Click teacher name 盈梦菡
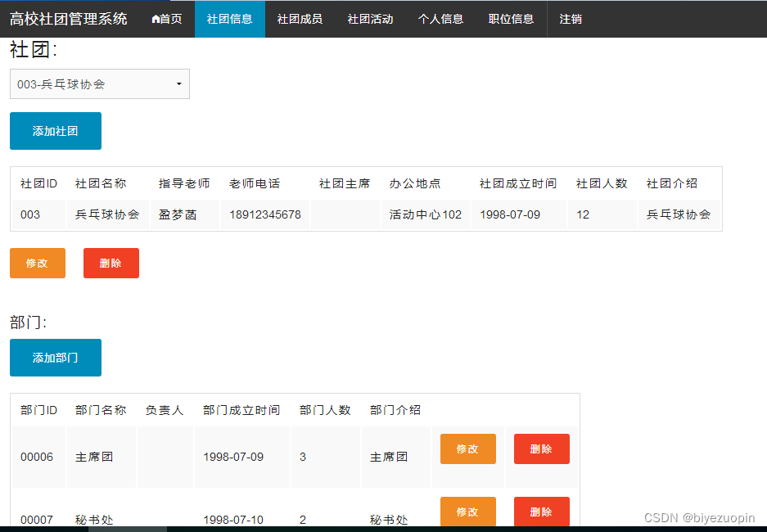This screenshot has width=767, height=532. 178,214
